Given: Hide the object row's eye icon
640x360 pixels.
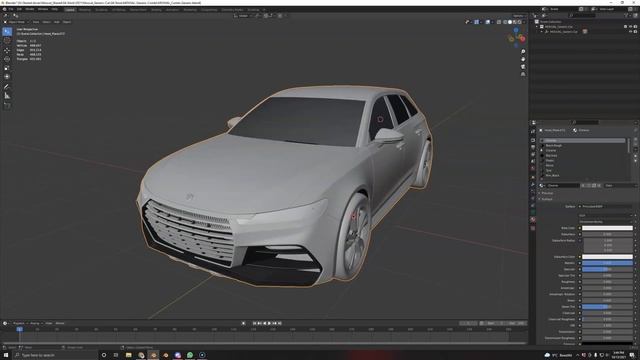Looking at the screenshot, I should tap(631, 31).
